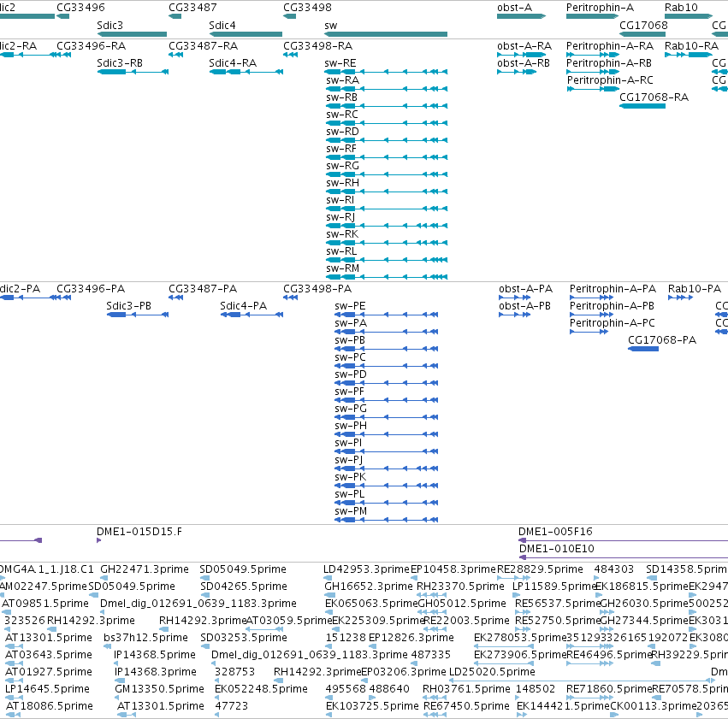Click the AT03059.5prime EST label
Viewport: 728px width, 719px height.
point(289,621)
